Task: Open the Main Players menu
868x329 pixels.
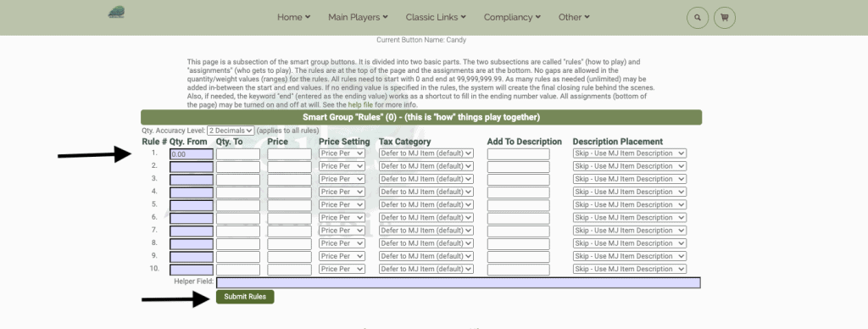Action: point(359,17)
